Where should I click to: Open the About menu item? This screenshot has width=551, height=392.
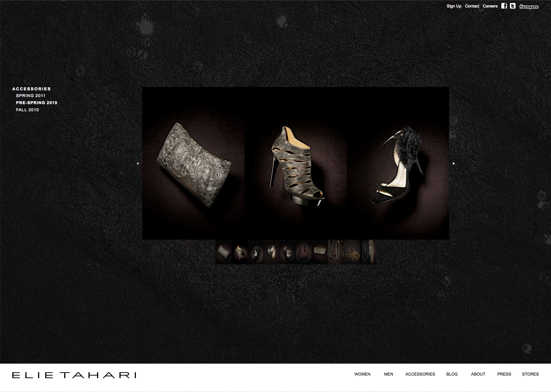(x=478, y=374)
